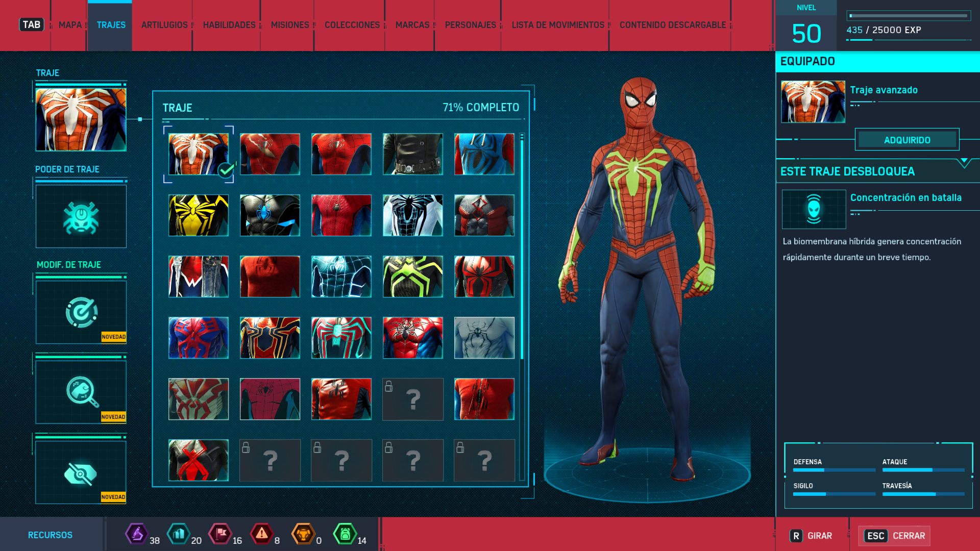
Task: Click the teal landmark token icon
Action: click(178, 534)
